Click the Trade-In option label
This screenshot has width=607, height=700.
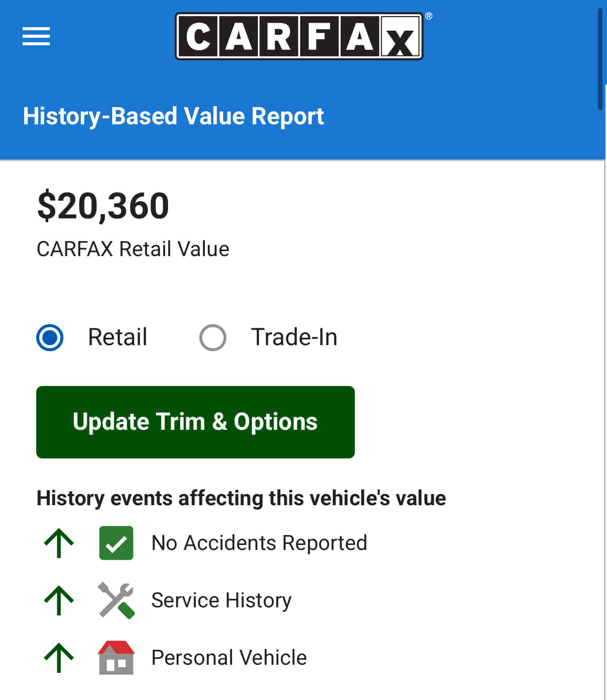[x=294, y=337]
